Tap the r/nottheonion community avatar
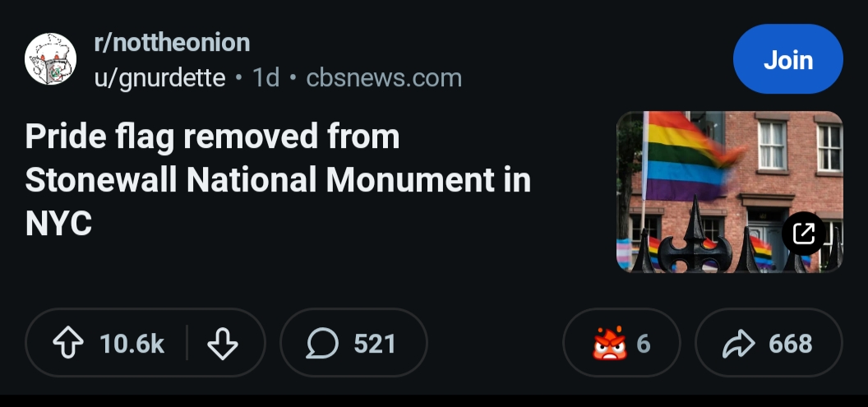The image size is (868, 407). tap(51, 59)
